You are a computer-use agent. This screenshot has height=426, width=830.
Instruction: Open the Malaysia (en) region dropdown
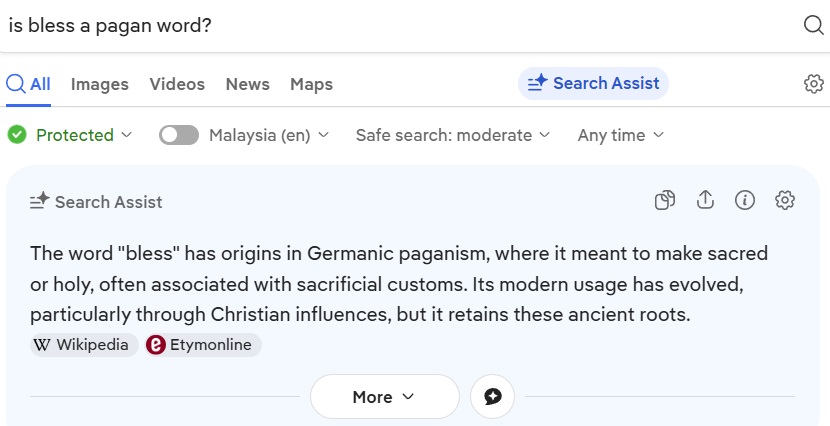tap(268, 135)
